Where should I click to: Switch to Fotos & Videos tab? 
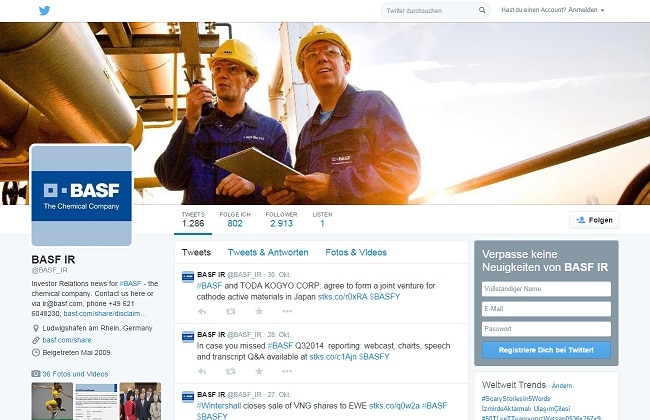pyautogui.click(x=356, y=252)
